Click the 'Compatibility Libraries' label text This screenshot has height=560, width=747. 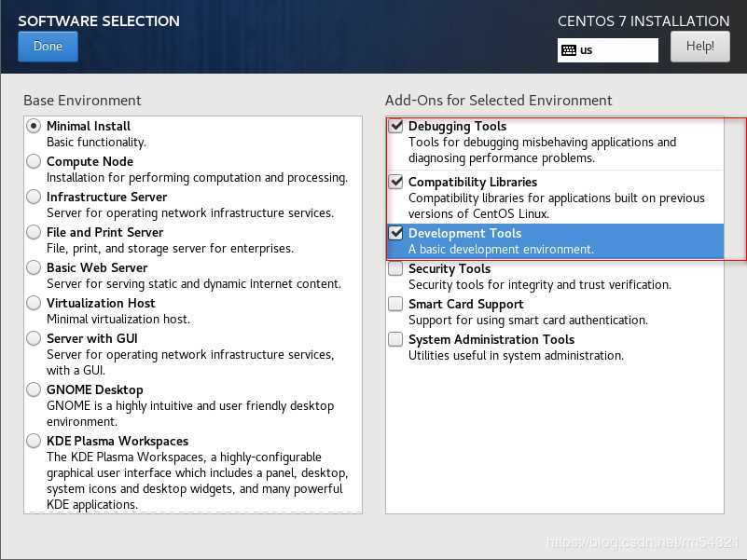click(473, 182)
